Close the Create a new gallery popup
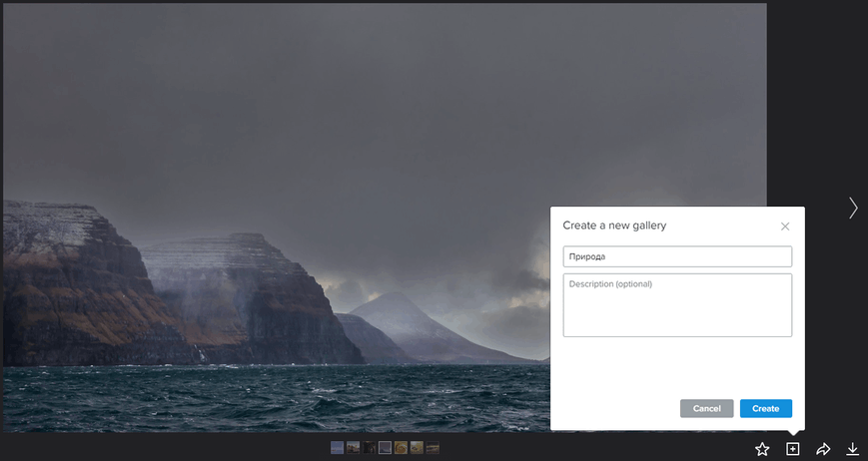 click(x=785, y=227)
